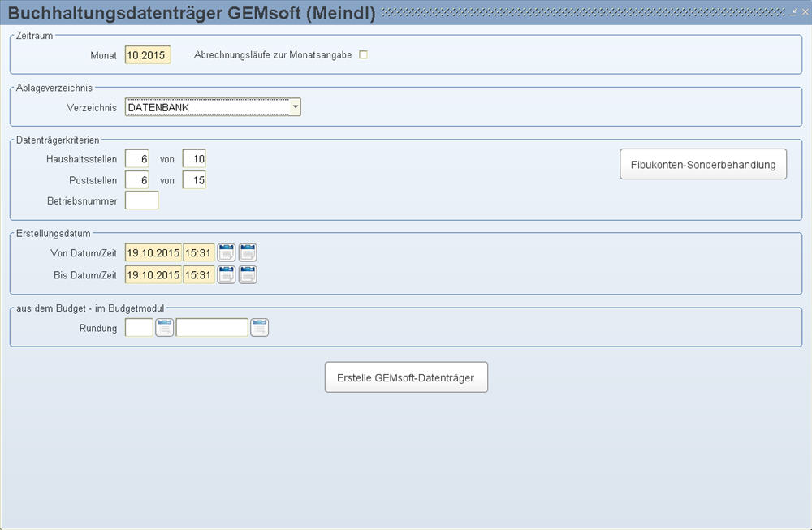Image resolution: width=812 pixels, height=530 pixels.
Task: Click Erstelle GEMsoft-Datenträger button
Action: (x=406, y=377)
